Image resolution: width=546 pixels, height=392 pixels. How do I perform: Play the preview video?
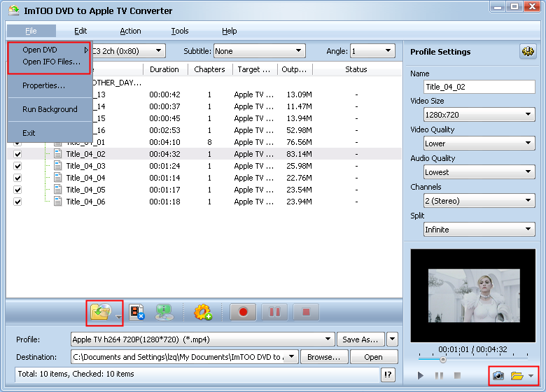pyautogui.click(x=420, y=376)
